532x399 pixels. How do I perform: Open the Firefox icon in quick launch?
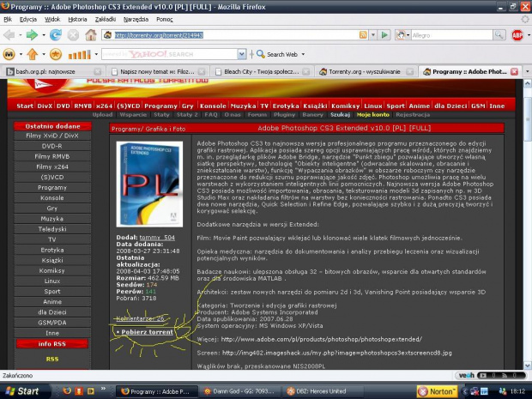click(67, 391)
